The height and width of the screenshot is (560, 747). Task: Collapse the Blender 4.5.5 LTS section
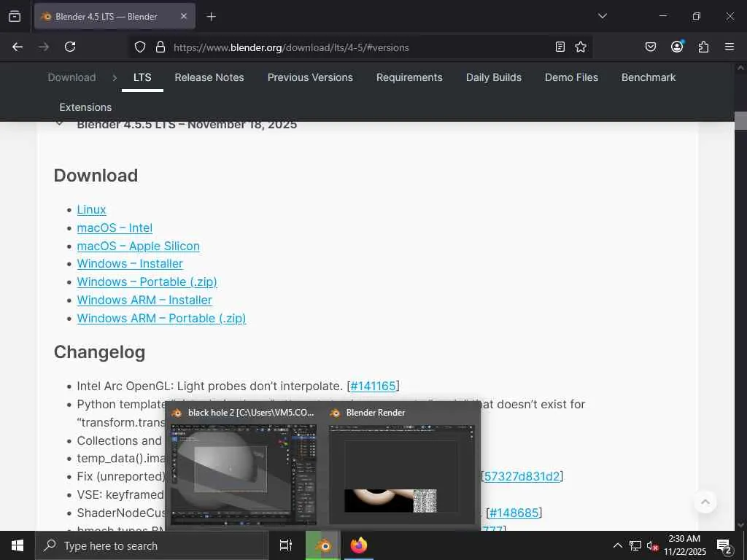click(x=59, y=124)
